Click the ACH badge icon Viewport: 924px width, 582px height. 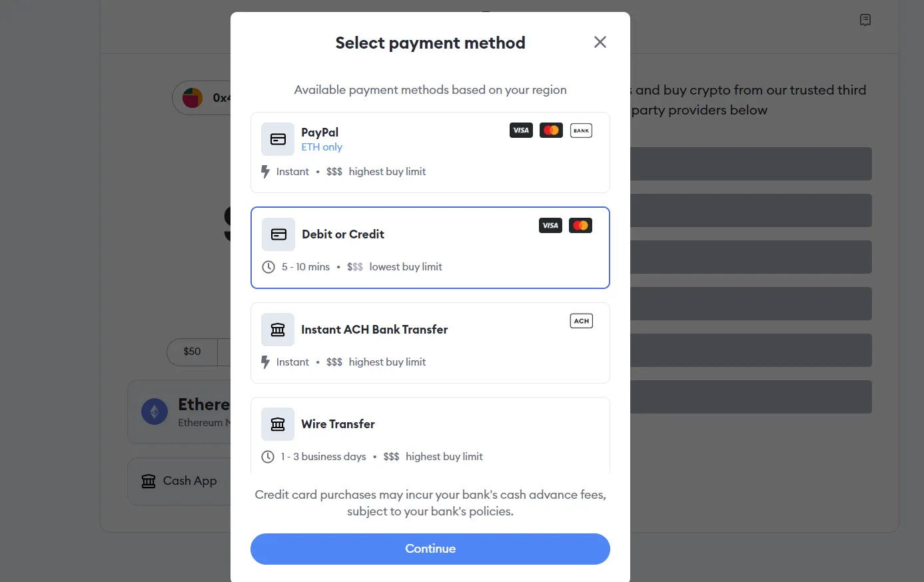pyautogui.click(x=581, y=321)
